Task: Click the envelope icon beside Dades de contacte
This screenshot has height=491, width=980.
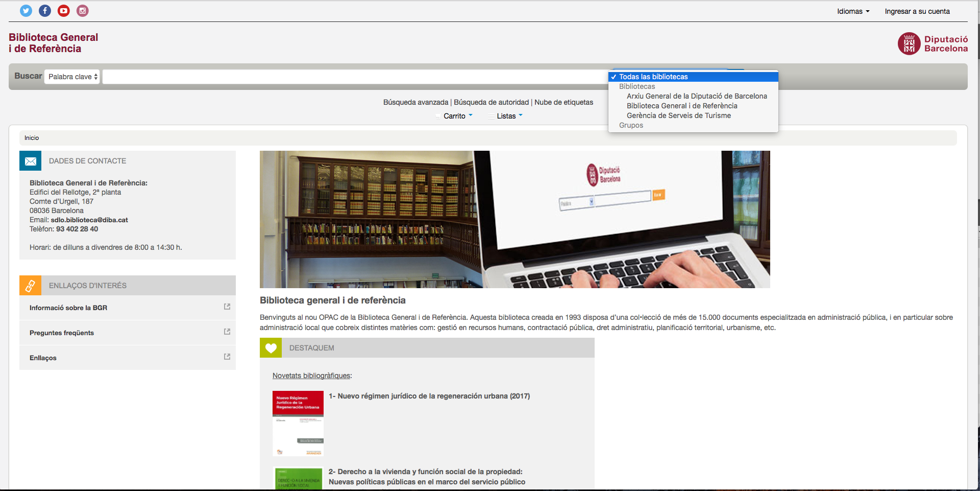Action: point(31,161)
